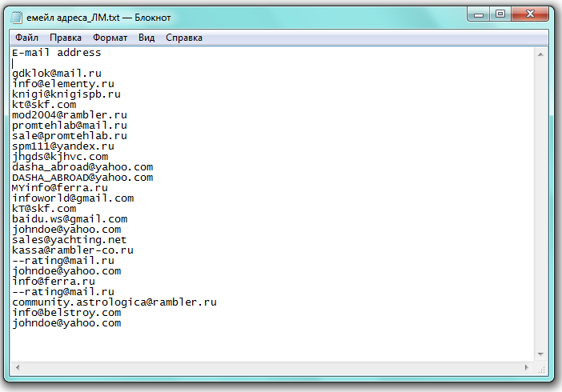
Task: Click on info@elementy.ru line
Action: click(x=63, y=84)
